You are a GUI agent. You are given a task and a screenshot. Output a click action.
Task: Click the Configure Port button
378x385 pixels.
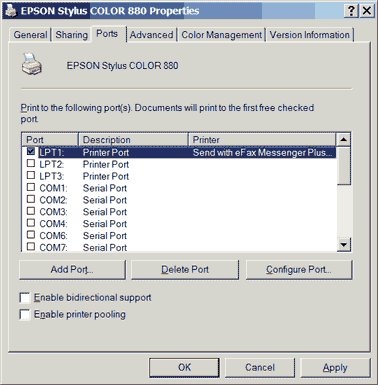click(x=299, y=269)
